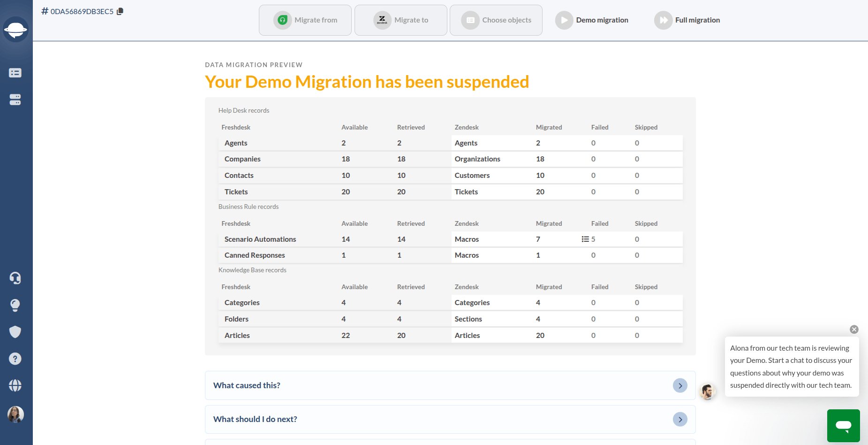The width and height of the screenshot is (868, 445).
Task: Open the user profile avatar
Action: [15, 414]
